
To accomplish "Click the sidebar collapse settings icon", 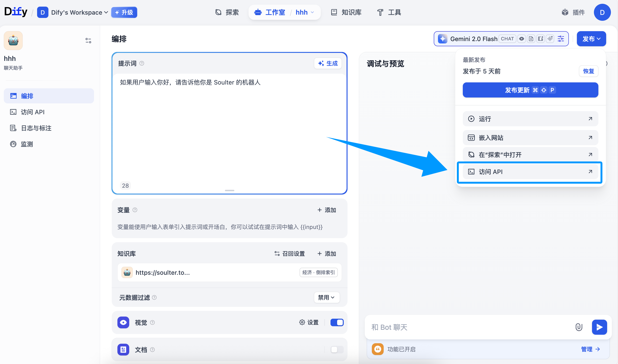I will click(x=88, y=40).
